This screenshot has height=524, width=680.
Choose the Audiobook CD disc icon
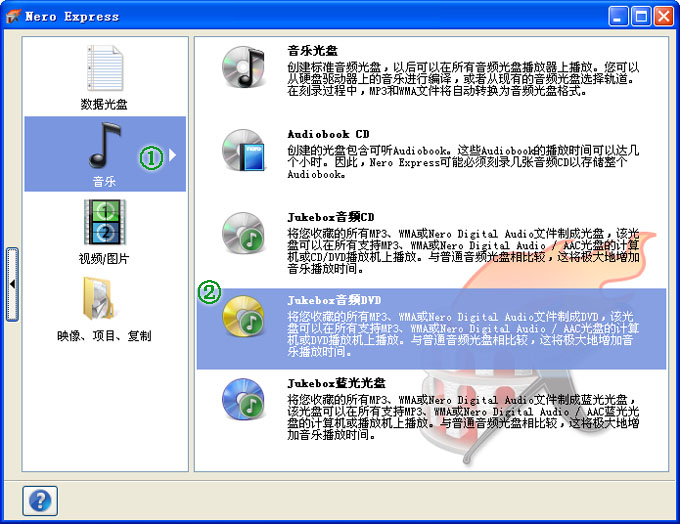pos(243,150)
